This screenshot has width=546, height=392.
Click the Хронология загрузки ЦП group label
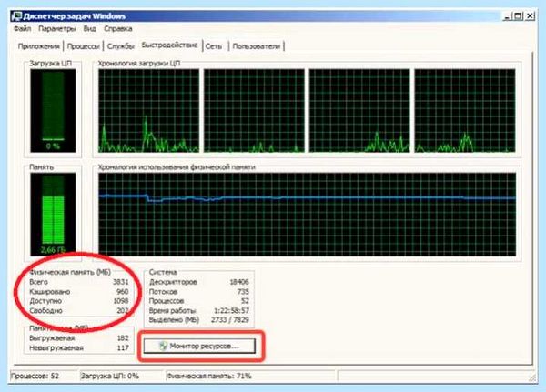coord(139,64)
